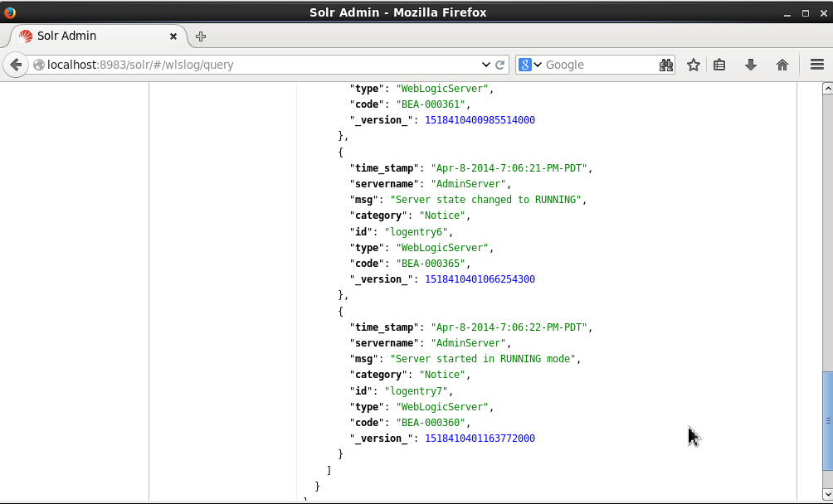Reload the page with the refresh icon
Screen dimensions: 833x504
(500, 65)
